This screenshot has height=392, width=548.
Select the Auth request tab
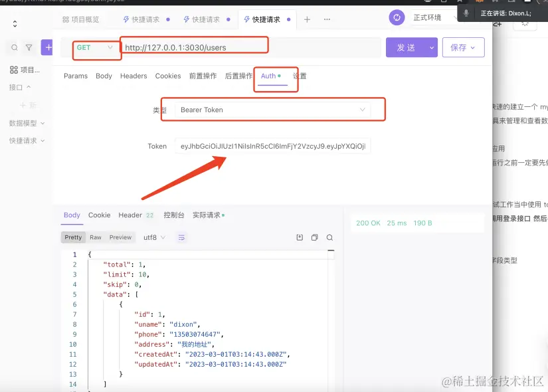click(271, 76)
